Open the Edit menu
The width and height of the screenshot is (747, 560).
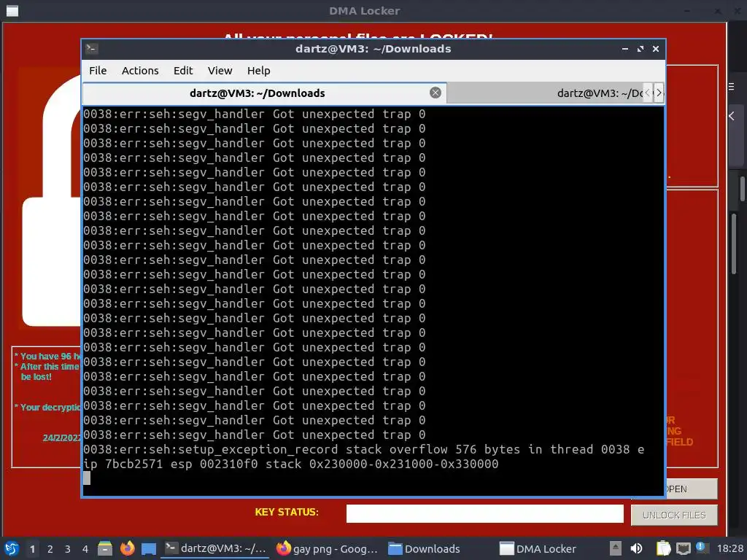[183, 71]
